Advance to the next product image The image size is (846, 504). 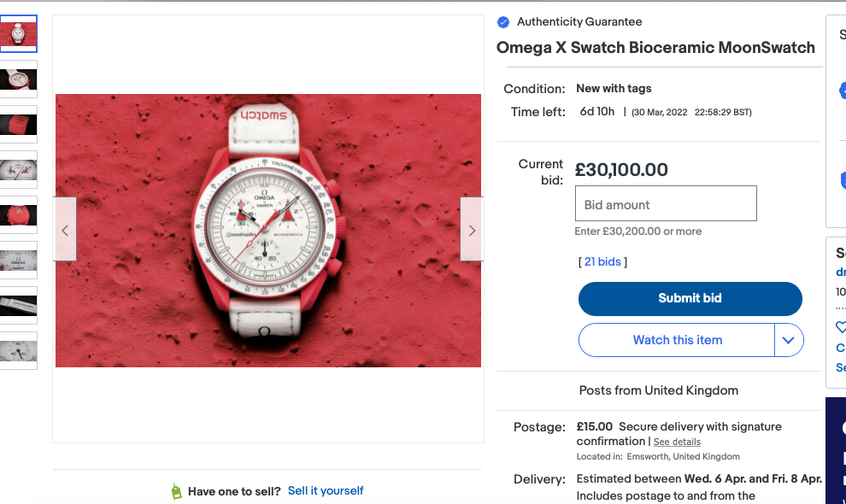472,230
